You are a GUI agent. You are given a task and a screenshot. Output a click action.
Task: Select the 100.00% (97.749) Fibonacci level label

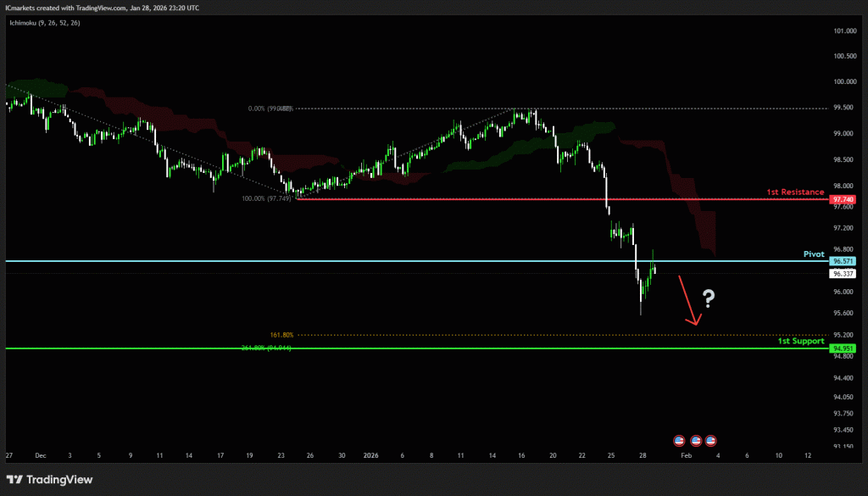266,198
